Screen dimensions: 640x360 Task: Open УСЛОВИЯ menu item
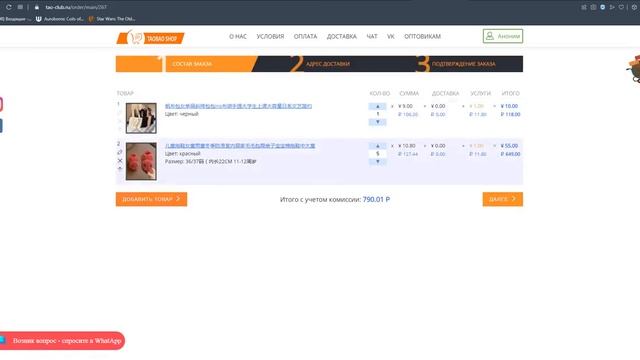(270, 36)
